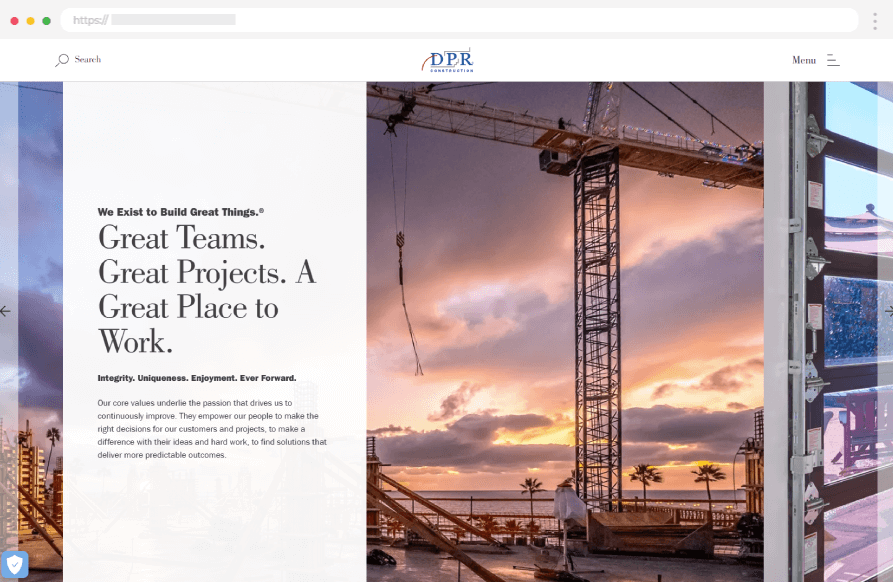Go to previous slide with left arrow
893x582 pixels.
coord(6,311)
